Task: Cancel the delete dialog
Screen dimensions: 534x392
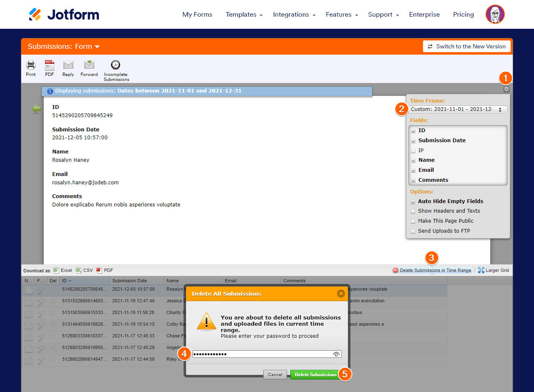Action: 275,374
